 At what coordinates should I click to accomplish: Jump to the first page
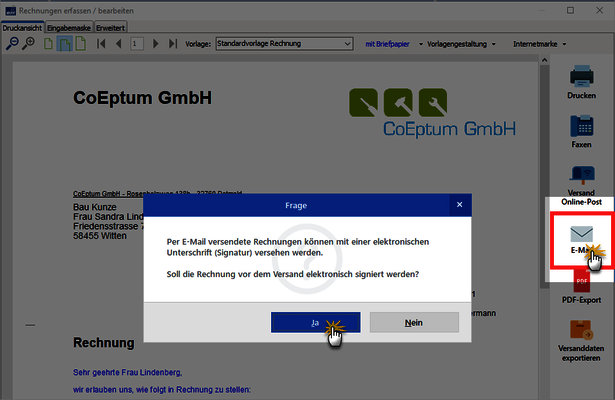[101, 44]
